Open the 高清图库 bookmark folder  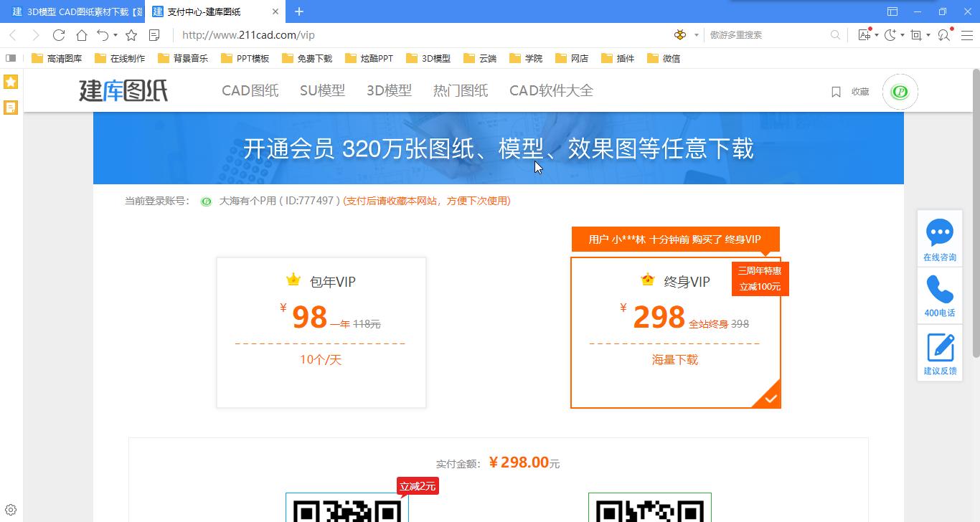[x=57, y=58]
